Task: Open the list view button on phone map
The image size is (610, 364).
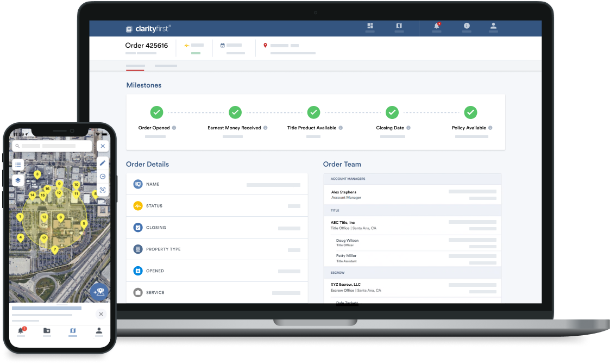Action: [x=18, y=165]
